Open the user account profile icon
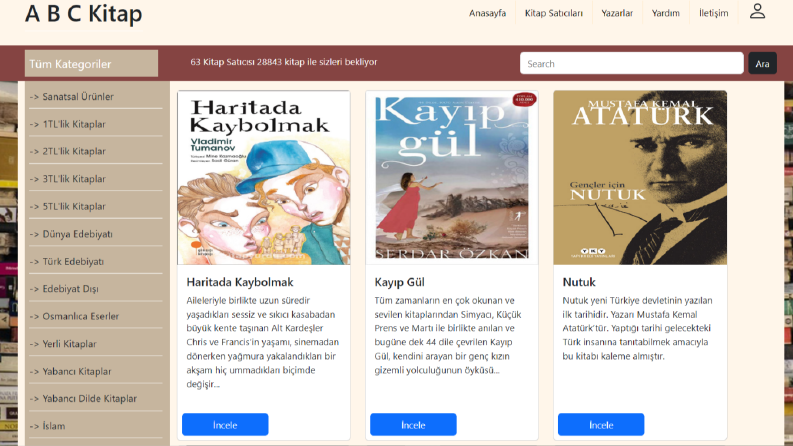 click(757, 11)
